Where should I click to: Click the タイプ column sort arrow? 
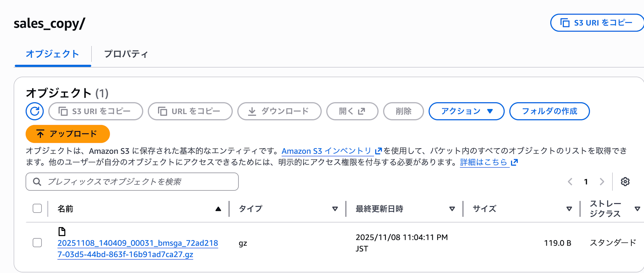click(x=335, y=209)
